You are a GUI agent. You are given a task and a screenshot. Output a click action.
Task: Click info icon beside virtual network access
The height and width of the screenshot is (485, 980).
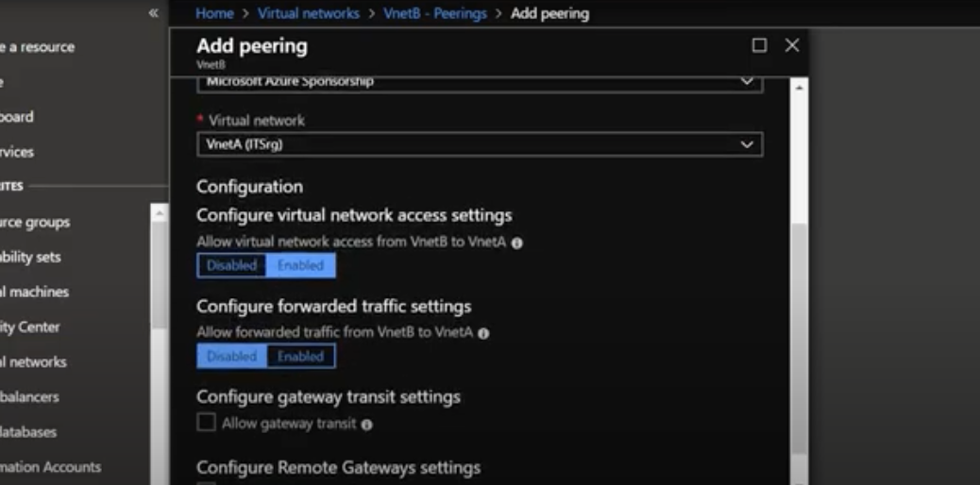(x=516, y=242)
